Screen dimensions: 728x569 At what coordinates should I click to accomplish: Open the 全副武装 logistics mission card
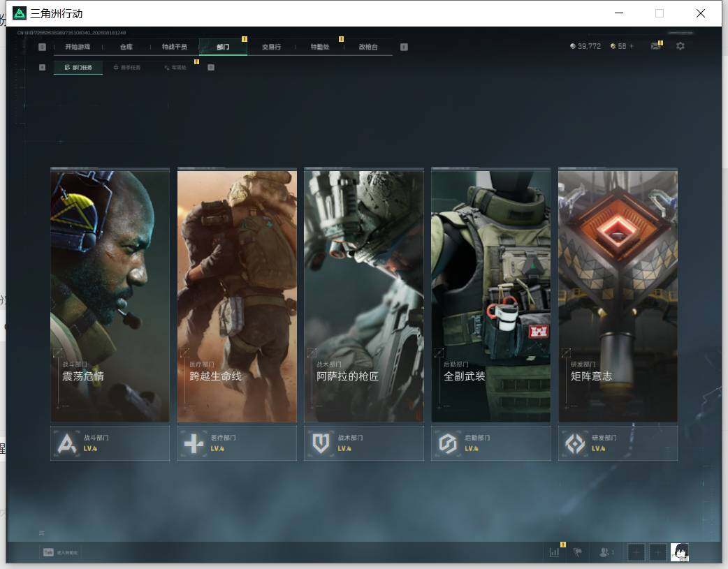490,295
